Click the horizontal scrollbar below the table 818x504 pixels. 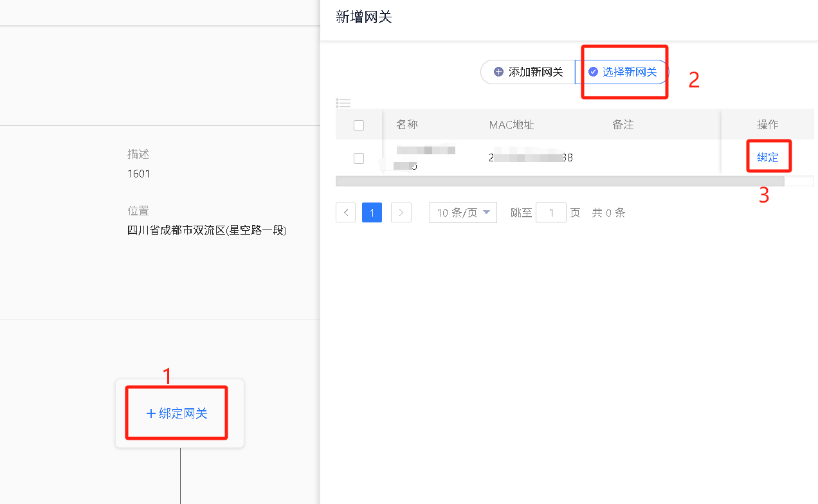click(x=559, y=181)
